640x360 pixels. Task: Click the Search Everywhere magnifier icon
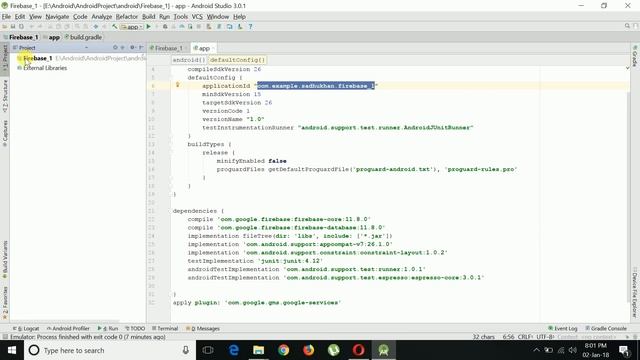click(x=627, y=26)
